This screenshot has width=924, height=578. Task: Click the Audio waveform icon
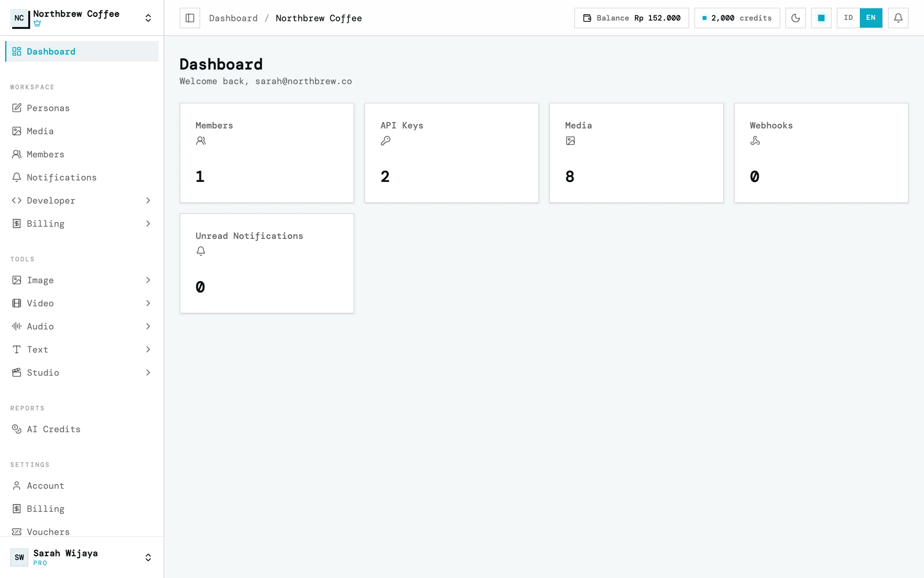(16, 326)
